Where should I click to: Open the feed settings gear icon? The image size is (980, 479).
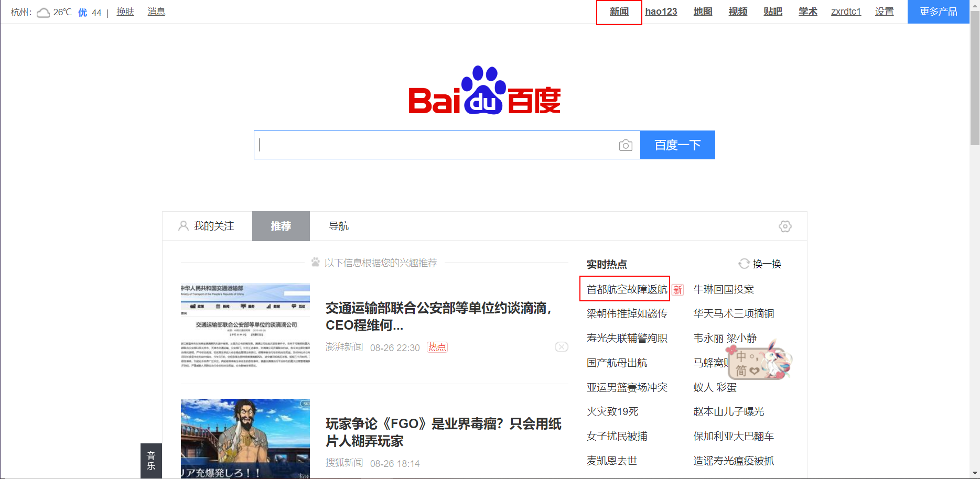tap(785, 226)
